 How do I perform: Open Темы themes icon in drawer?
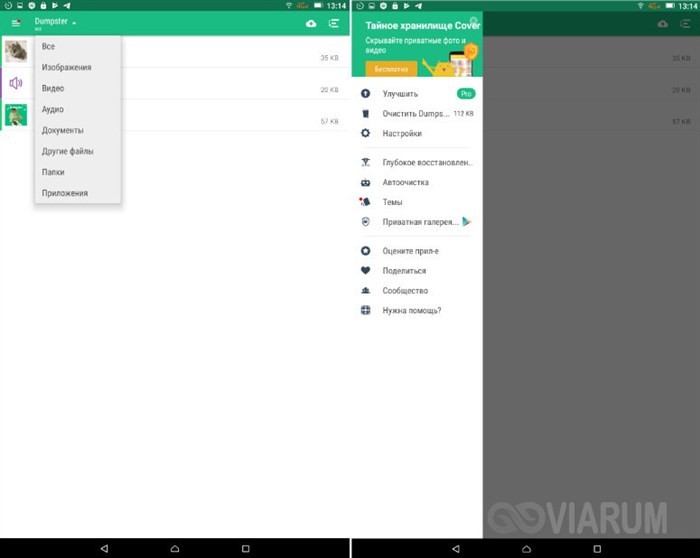point(365,202)
